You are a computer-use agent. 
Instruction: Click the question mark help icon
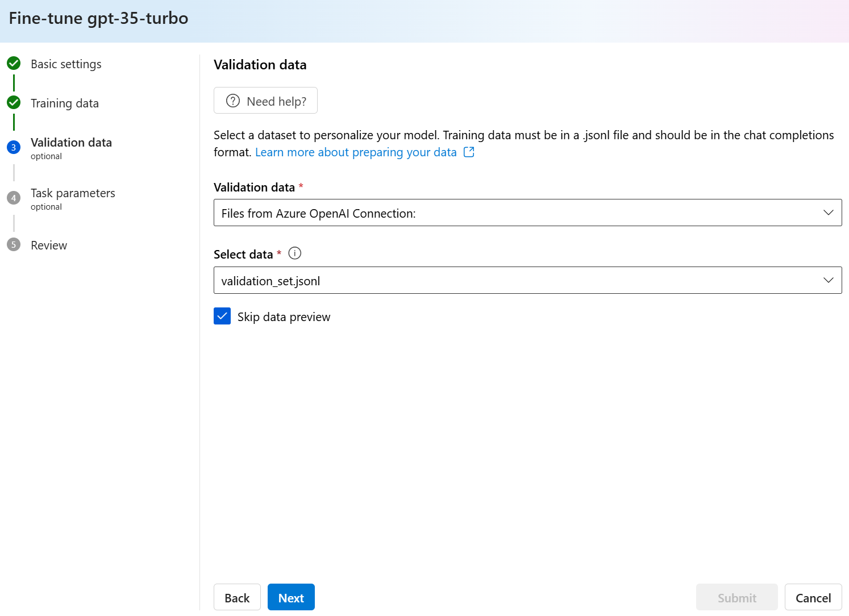tap(233, 101)
